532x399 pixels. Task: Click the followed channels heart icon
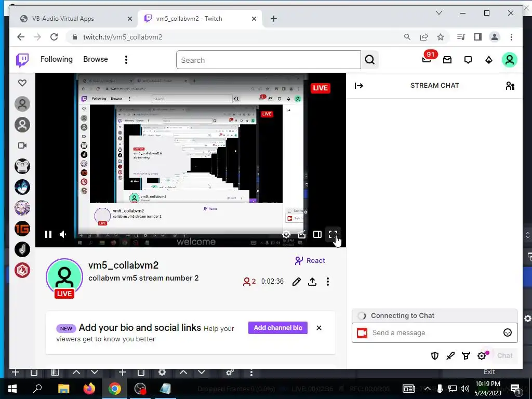pos(22,83)
